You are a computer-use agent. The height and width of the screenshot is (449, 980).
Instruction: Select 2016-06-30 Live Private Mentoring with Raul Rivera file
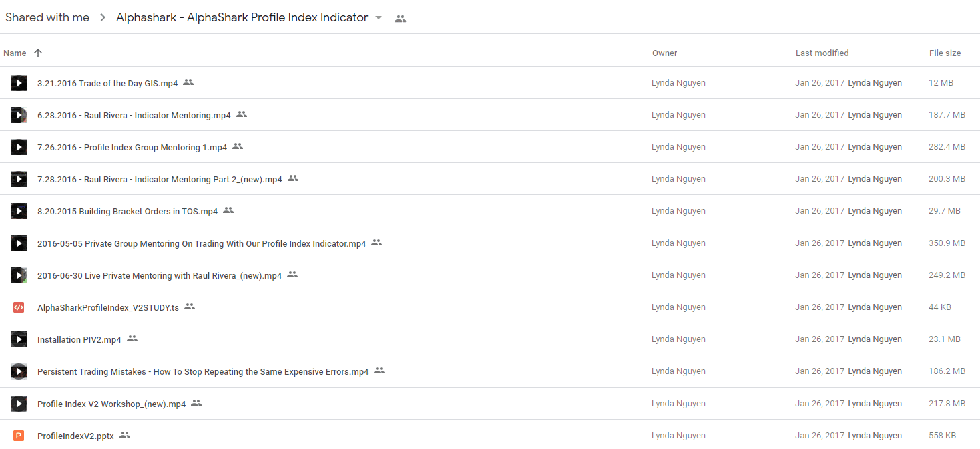[x=160, y=276]
